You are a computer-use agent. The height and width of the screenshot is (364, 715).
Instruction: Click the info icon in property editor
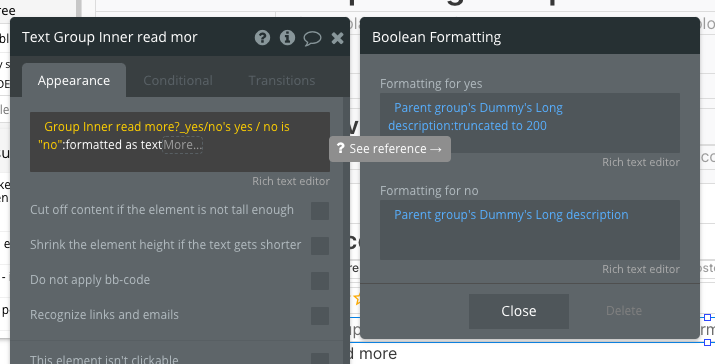287,37
